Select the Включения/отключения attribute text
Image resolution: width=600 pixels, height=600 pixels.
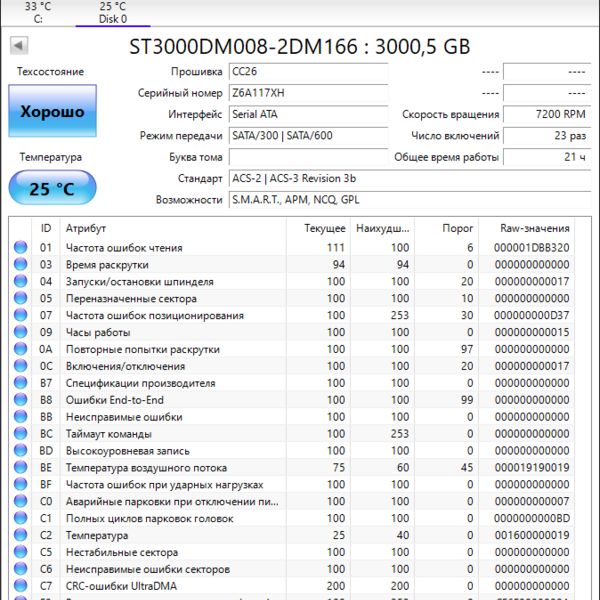click(125, 366)
